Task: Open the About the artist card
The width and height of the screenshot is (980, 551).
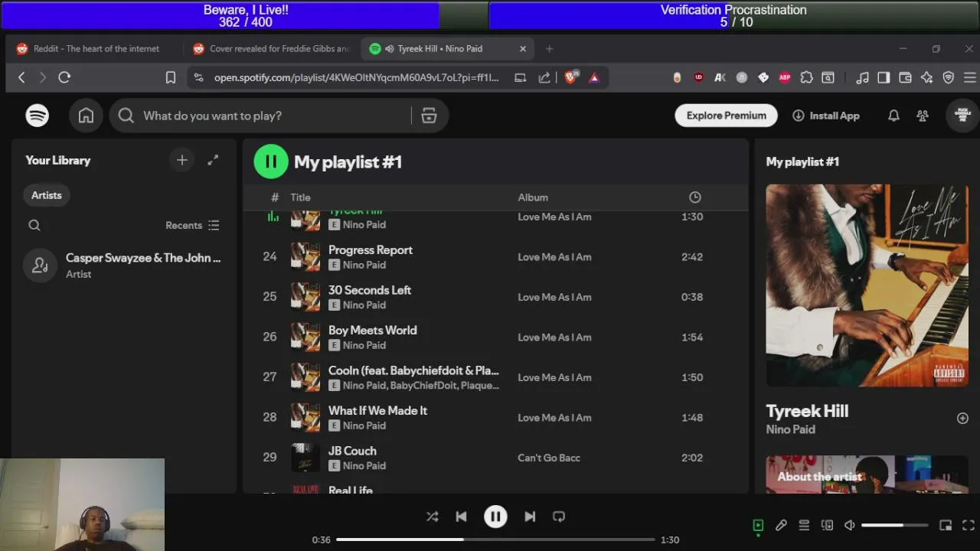Action: 867,474
